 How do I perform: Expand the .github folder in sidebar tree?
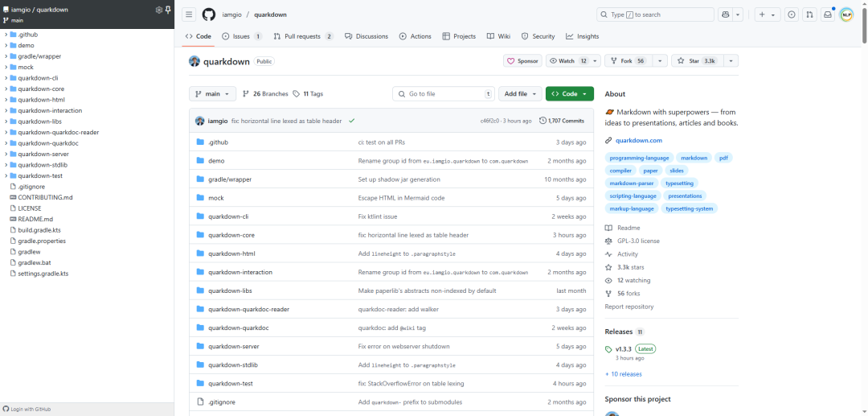[6, 35]
